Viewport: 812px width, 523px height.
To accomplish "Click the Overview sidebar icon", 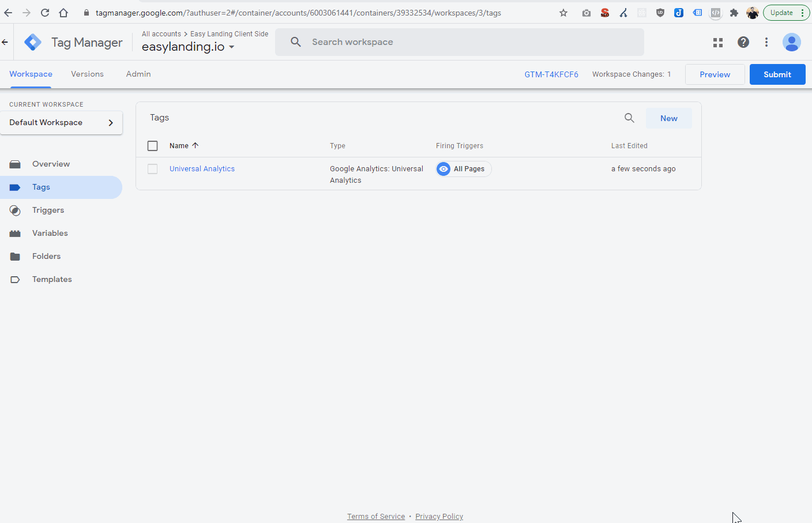I will [x=15, y=164].
